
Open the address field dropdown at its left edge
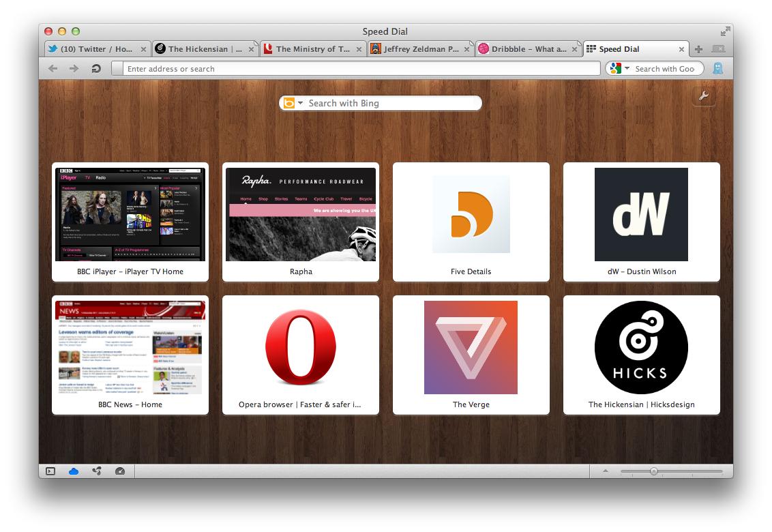coord(117,68)
